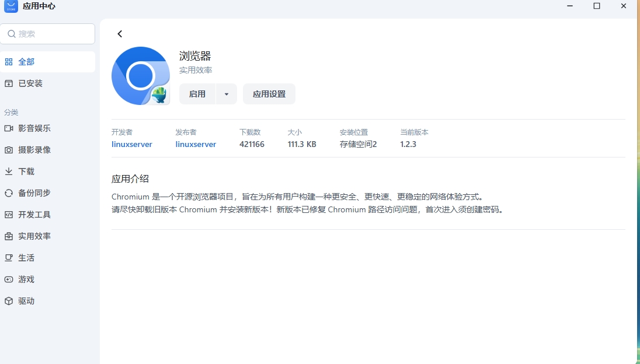Select the 全部 sidebar label
The image size is (640, 364).
[x=26, y=62]
